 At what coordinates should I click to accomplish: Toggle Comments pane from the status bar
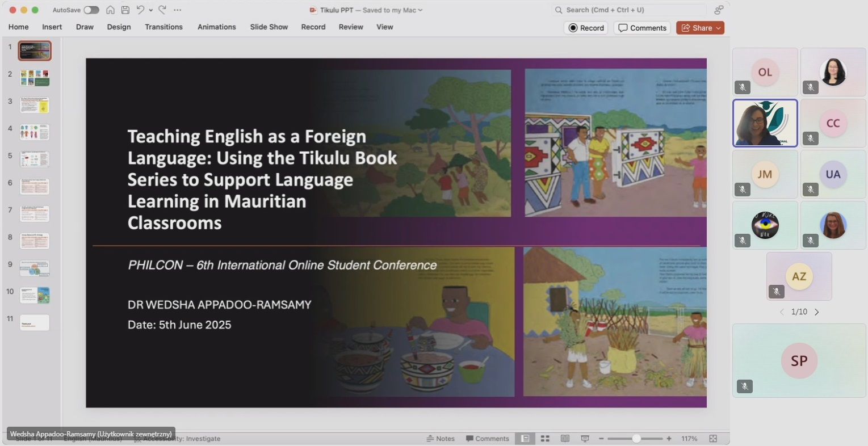488,439
